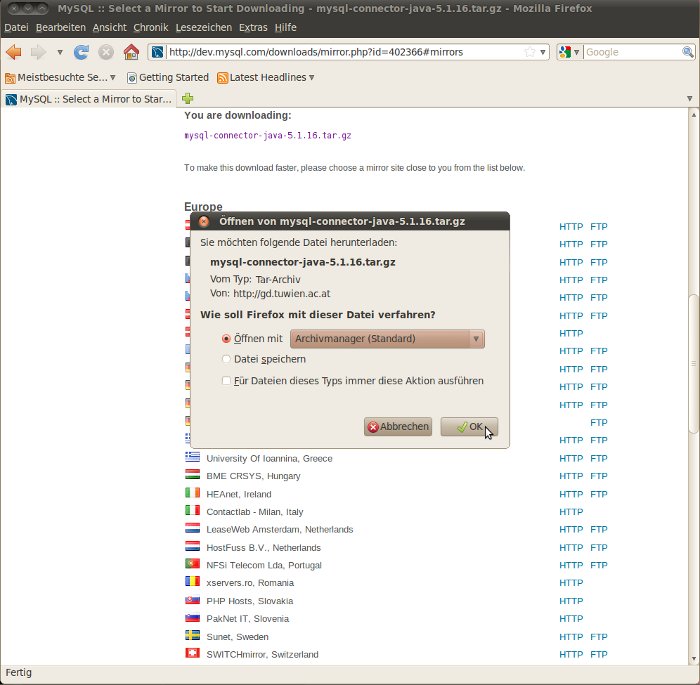
Task: Click the Latest Headlines feed icon
Action: 223,77
